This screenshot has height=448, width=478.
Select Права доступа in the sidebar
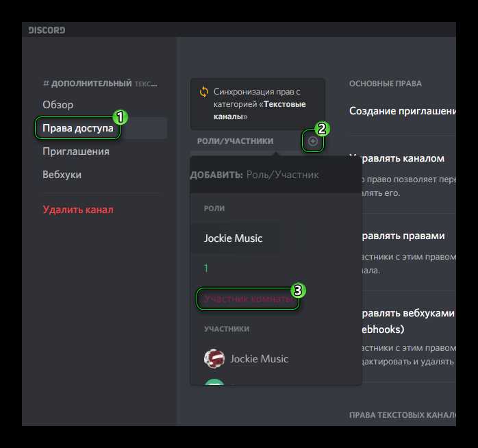pos(78,128)
